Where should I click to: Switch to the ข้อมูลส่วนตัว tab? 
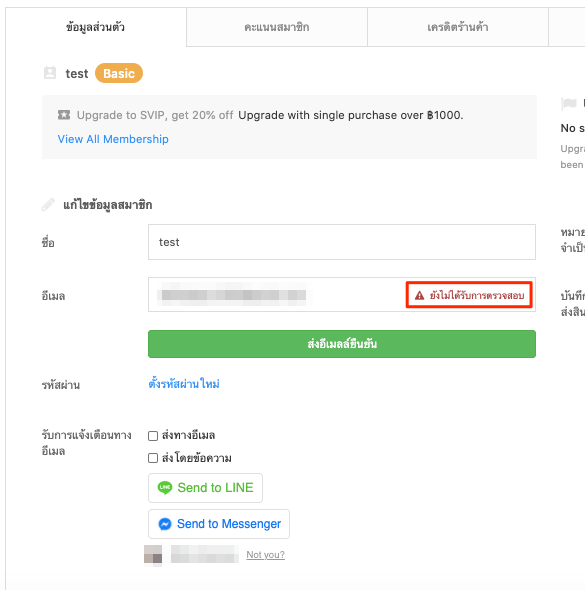tap(96, 27)
